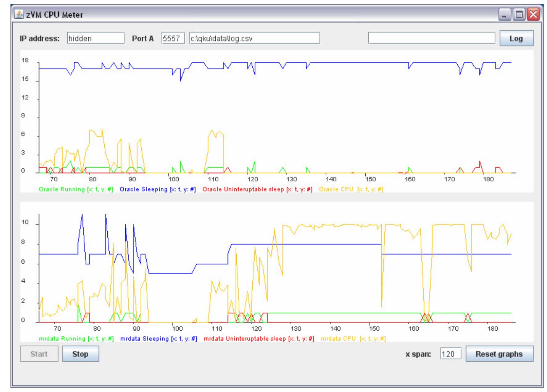Click the empty text field beside Log
This screenshot has height=392, width=547.
click(x=431, y=38)
